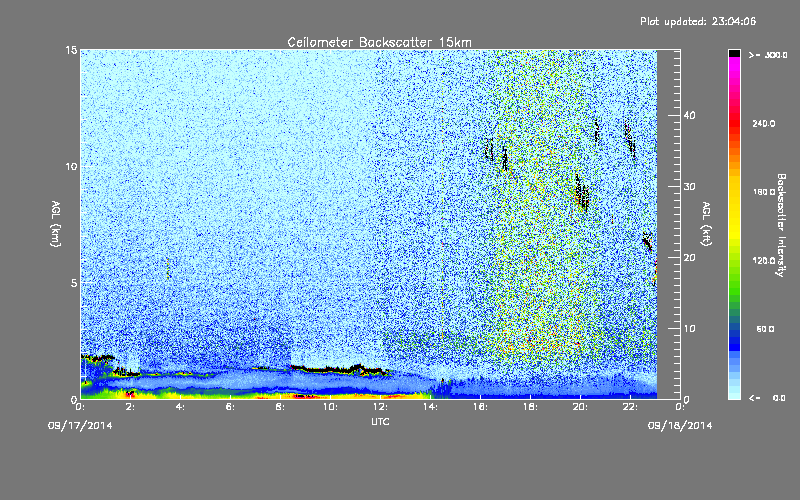This screenshot has width=800, height=500.
Task: Click the UTC x-axis label
Action: pos(380,421)
